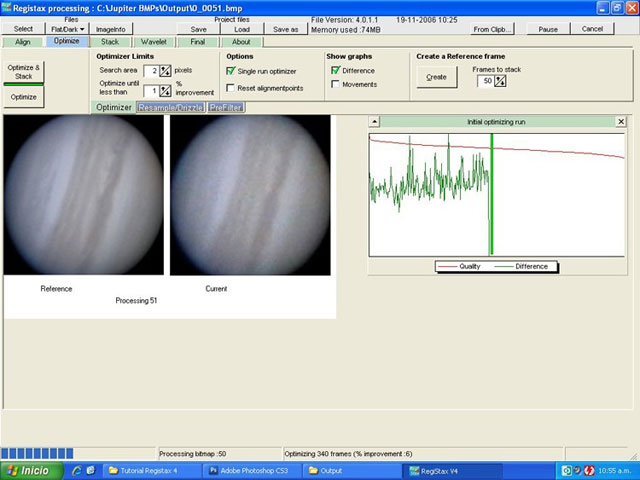
Task: Click the Search area pixels spinner
Action: 165,71
